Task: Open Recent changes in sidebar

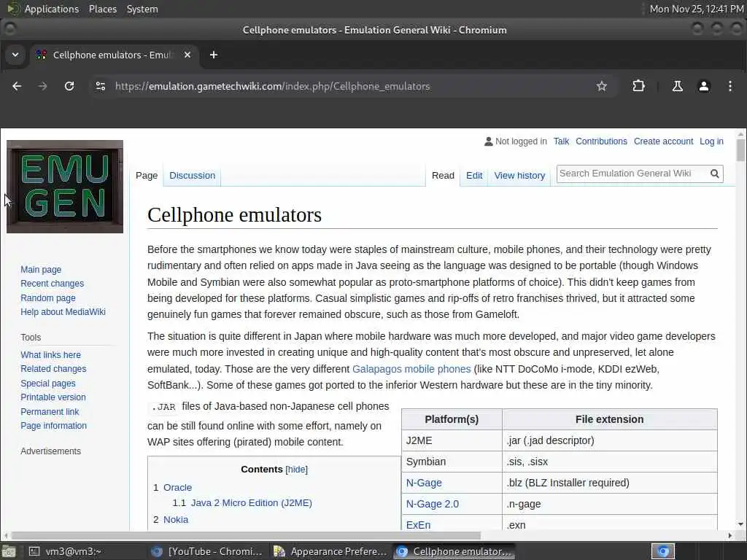Action: tap(52, 284)
